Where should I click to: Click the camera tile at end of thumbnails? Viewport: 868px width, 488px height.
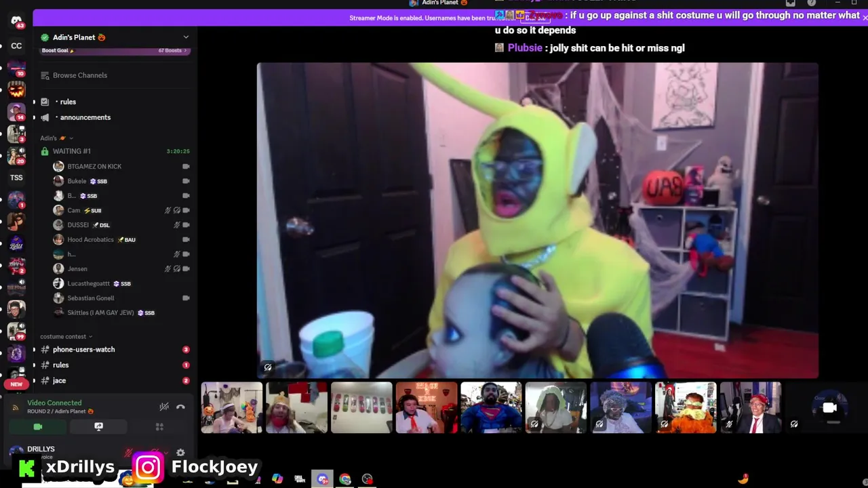829,407
